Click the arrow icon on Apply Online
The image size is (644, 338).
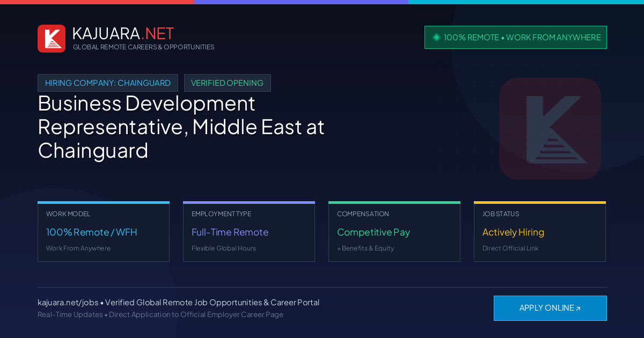pos(578,308)
